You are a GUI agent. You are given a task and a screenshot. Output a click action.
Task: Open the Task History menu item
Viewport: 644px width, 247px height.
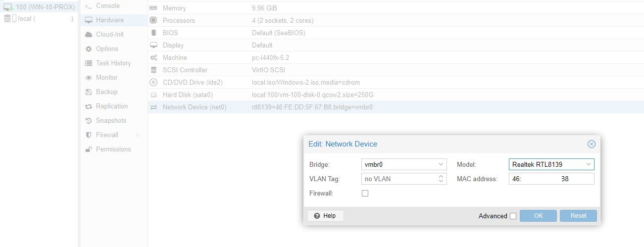coord(113,63)
